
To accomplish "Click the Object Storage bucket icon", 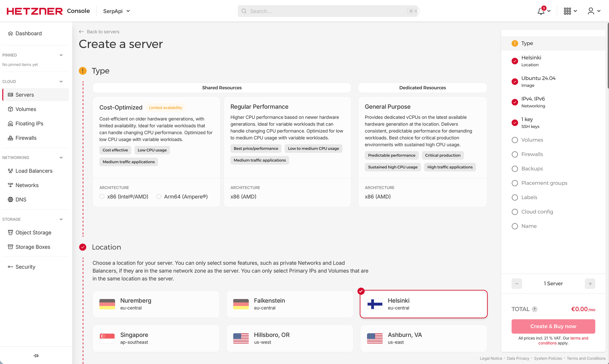I will [10, 233].
